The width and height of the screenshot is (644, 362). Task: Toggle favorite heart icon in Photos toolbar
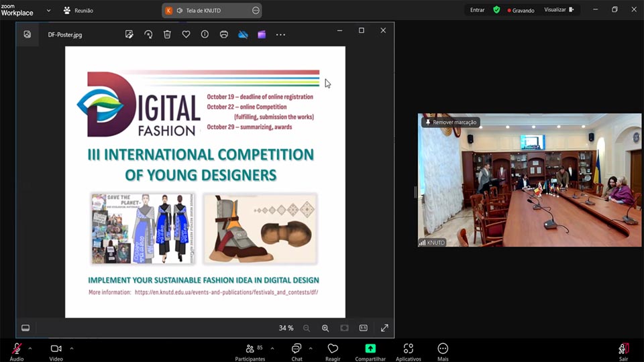pyautogui.click(x=186, y=34)
